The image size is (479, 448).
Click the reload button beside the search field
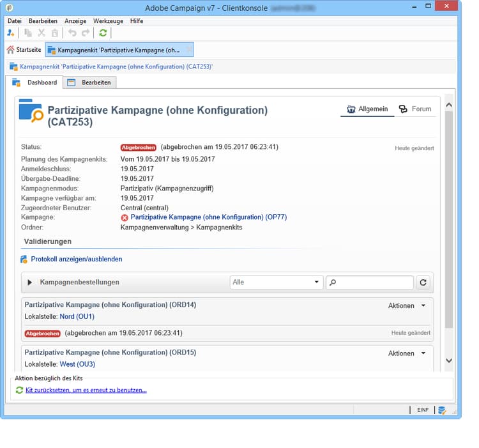pos(423,282)
